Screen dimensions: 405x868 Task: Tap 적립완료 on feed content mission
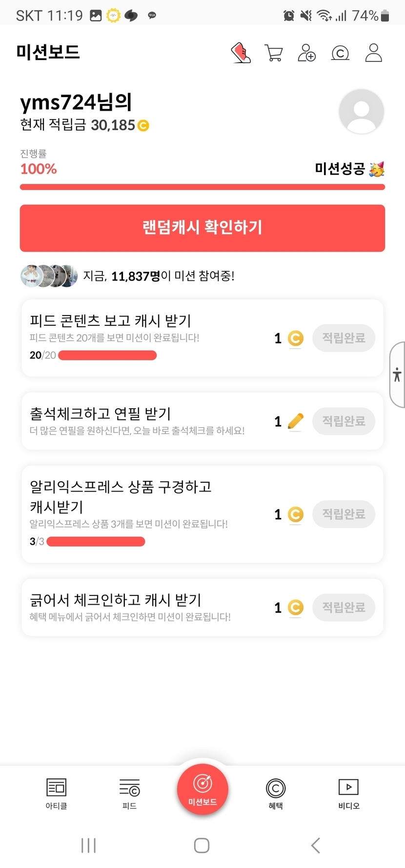tap(344, 338)
